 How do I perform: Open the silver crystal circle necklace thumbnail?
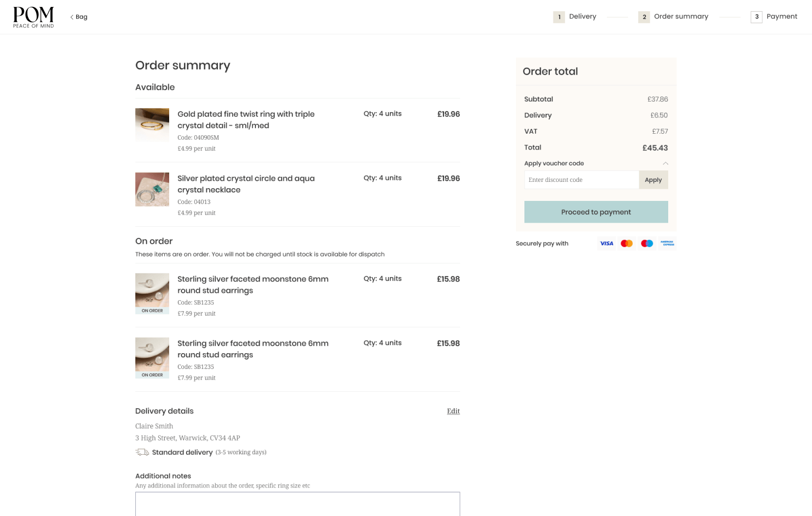tap(152, 189)
